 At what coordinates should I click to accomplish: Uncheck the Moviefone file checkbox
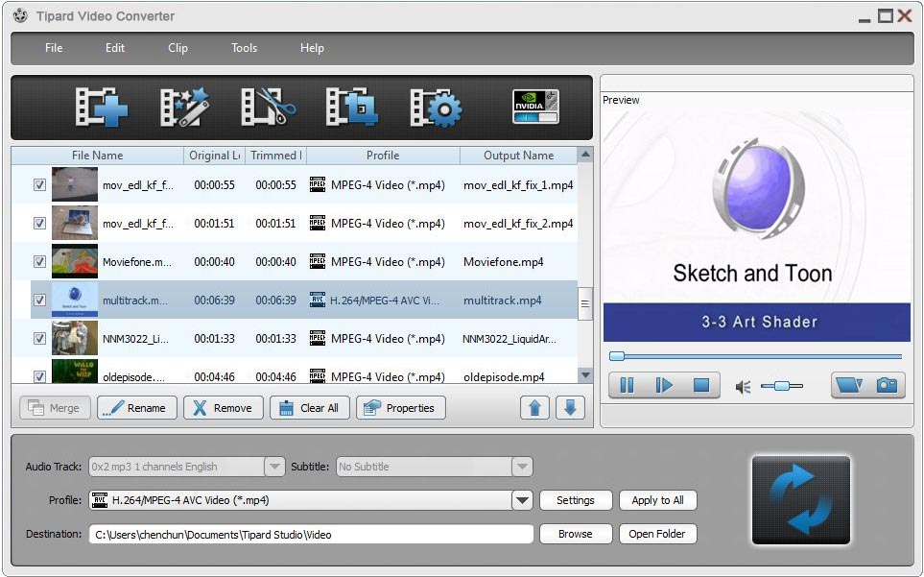point(40,261)
